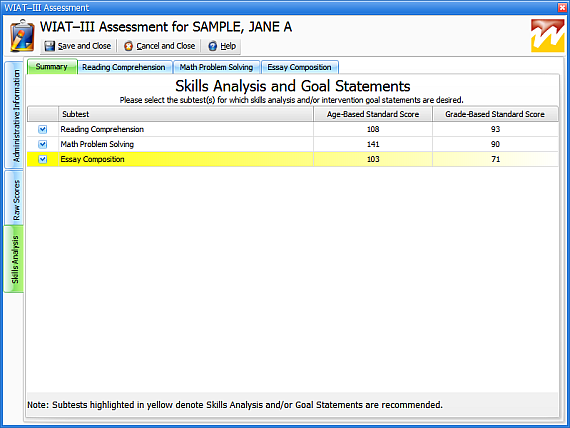Click grade-based score 71
This screenshot has width=570, height=428.
tap(495, 159)
